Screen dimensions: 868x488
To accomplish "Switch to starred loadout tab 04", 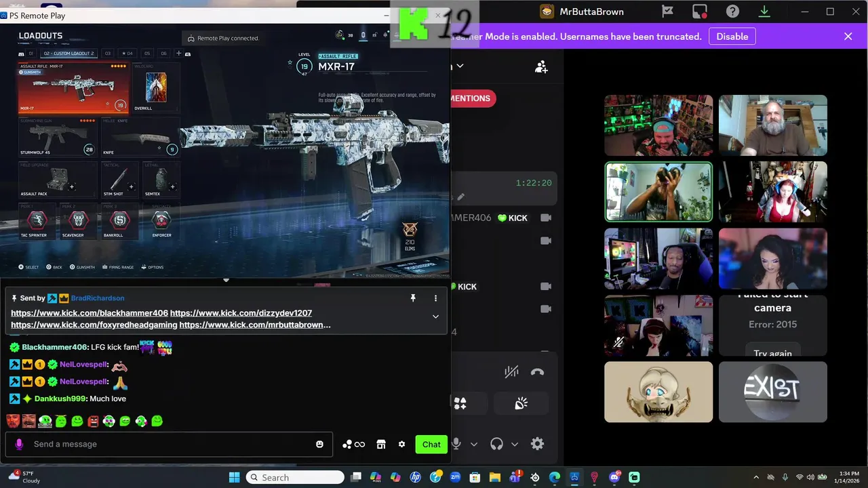I will click(127, 54).
